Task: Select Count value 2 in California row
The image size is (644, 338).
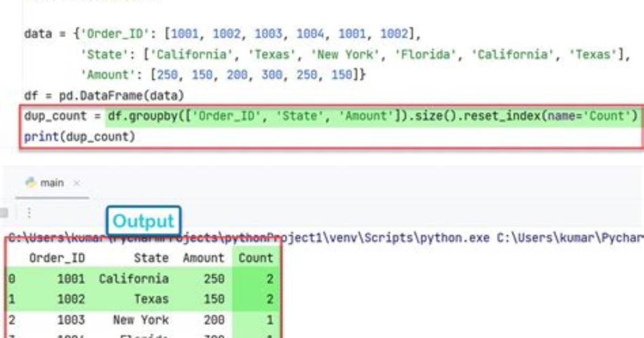Action: coord(270,279)
